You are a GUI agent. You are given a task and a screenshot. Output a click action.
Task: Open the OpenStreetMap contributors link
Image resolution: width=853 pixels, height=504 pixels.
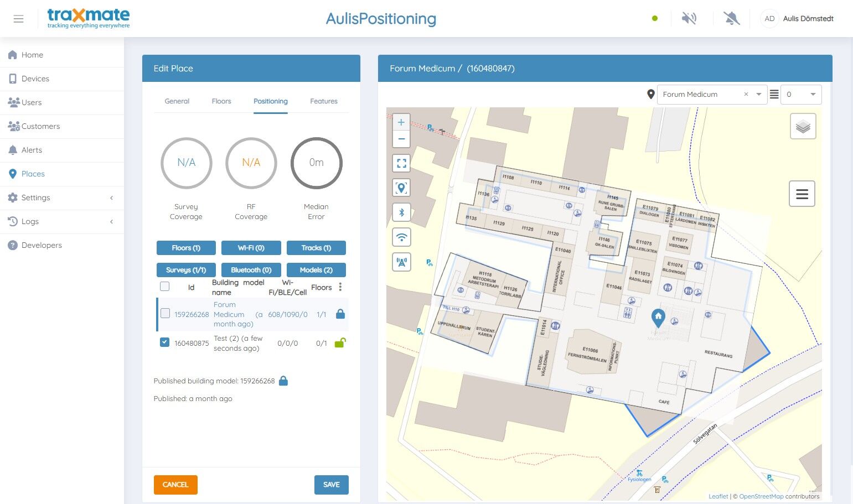761,496
